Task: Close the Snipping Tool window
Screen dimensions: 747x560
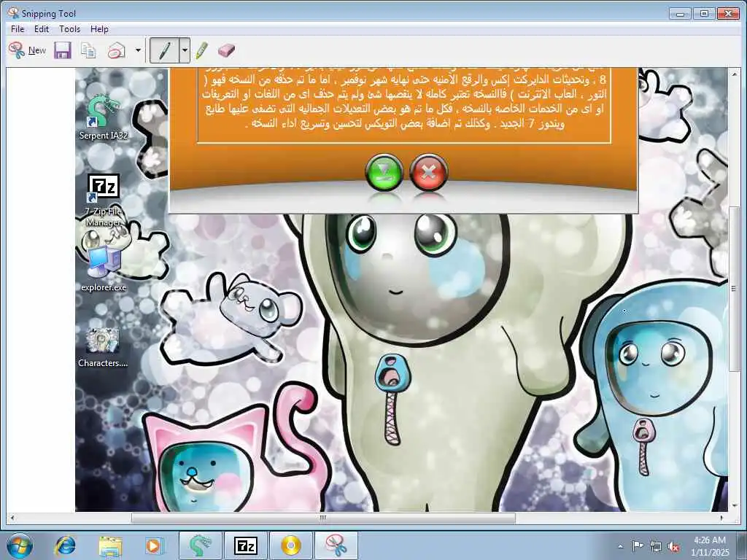Action: [727, 14]
